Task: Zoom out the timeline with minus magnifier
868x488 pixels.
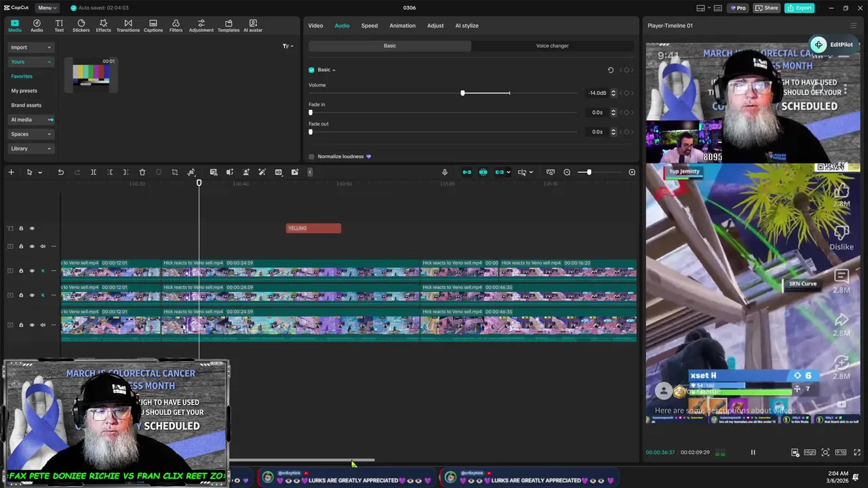Action: pyautogui.click(x=567, y=172)
